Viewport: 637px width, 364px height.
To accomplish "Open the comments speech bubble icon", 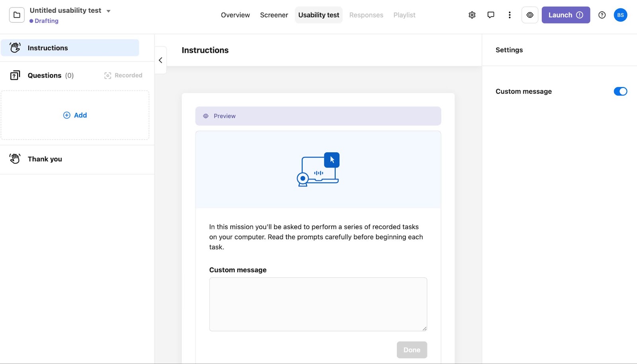I will 490,15.
